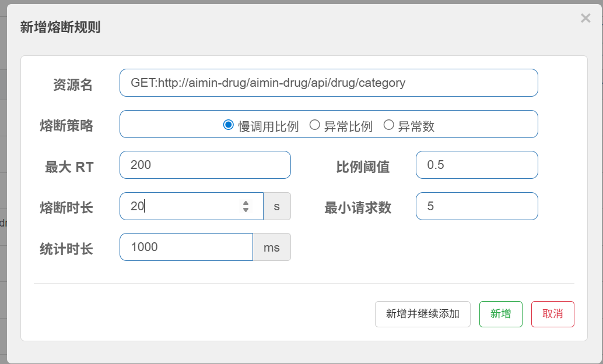
Task: Increase 熔断时长 with the up arrow
Action: click(x=246, y=203)
